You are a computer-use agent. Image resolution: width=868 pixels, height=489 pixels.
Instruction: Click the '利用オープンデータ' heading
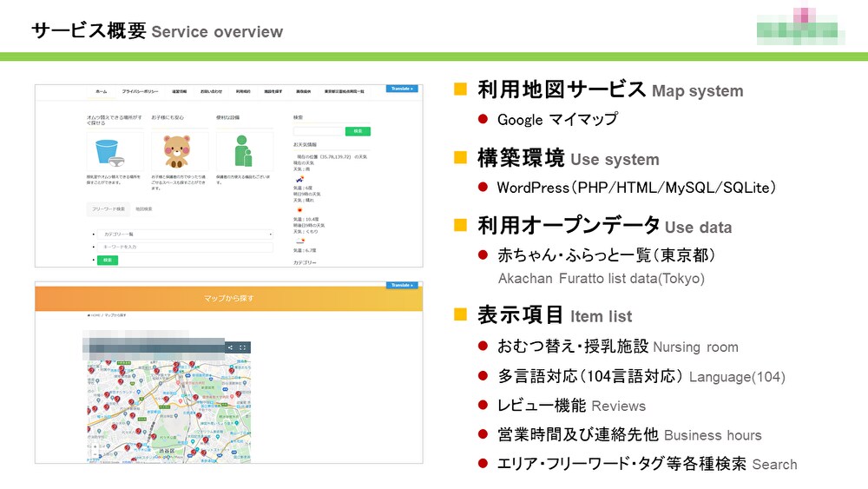[569, 226]
